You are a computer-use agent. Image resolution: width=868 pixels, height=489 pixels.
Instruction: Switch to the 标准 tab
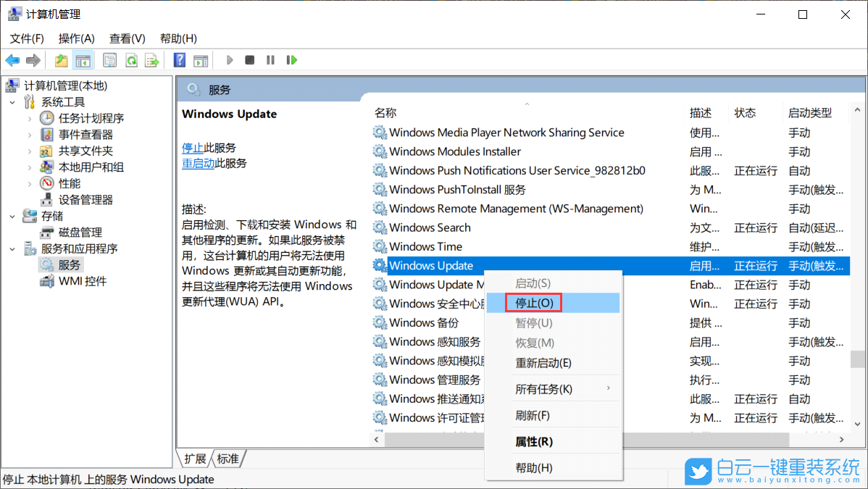(228, 459)
